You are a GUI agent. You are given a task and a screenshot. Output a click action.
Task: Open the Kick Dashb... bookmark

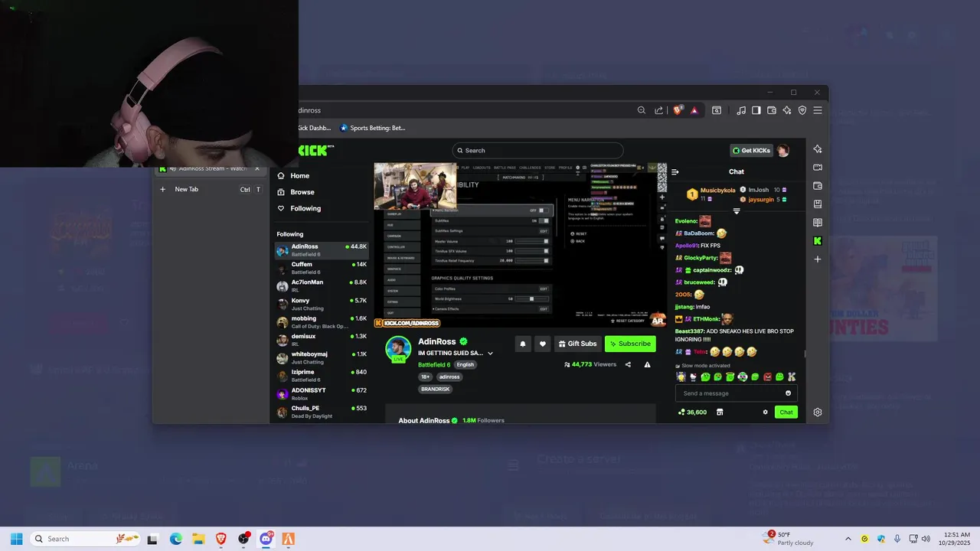pos(314,128)
